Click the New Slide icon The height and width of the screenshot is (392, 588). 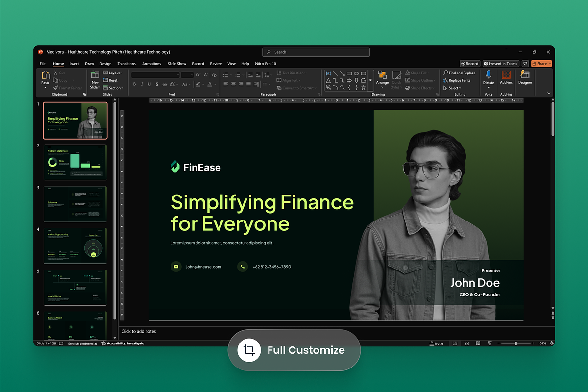[95, 74]
